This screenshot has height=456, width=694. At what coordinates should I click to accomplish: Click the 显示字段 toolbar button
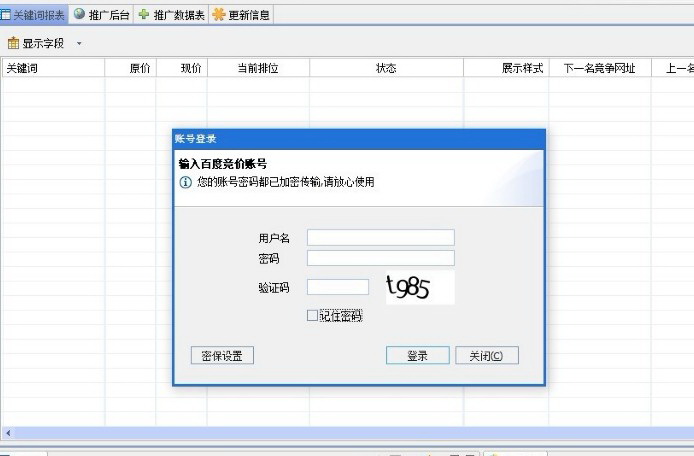coord(36,43)
